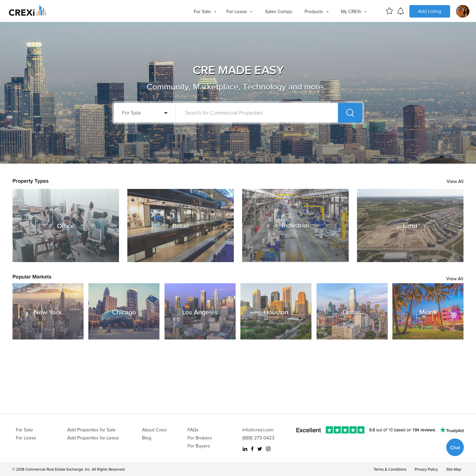Open the Instagram icon in footer
The image size is (476, 476).
pos(268,449)
